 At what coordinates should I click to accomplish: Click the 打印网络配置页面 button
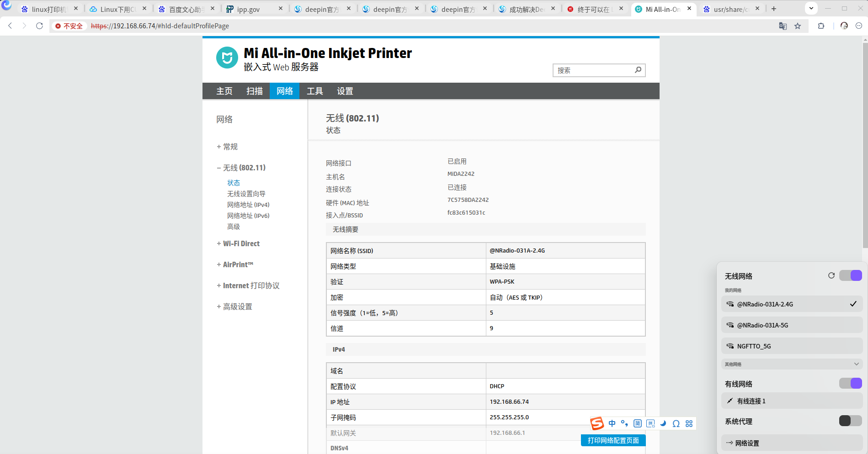613,440
